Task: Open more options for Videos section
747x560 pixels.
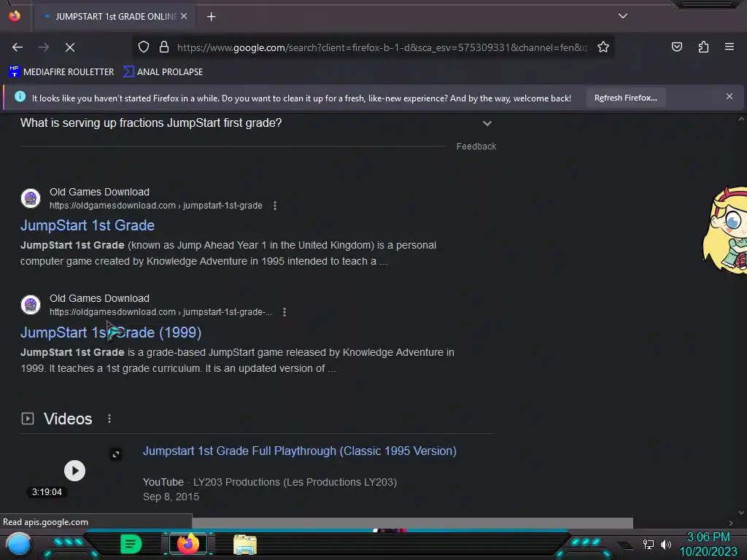Action: [x=109, y=419]
